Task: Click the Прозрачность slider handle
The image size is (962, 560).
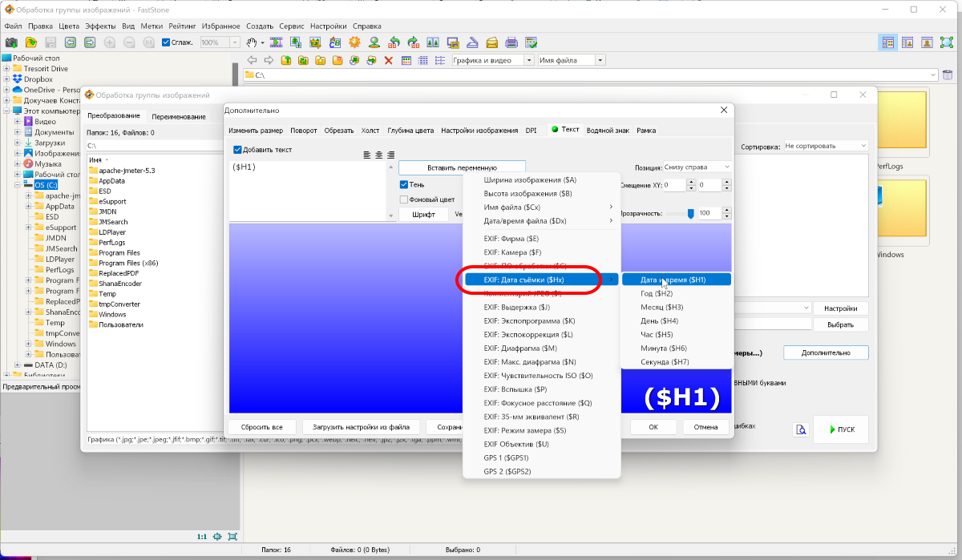Action: pos(690,213)
